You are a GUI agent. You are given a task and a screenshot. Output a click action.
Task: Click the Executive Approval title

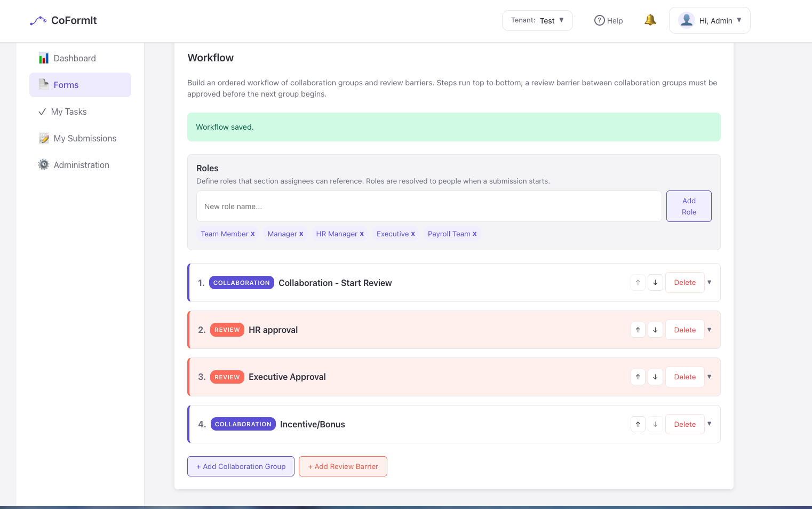click(287, 377)
